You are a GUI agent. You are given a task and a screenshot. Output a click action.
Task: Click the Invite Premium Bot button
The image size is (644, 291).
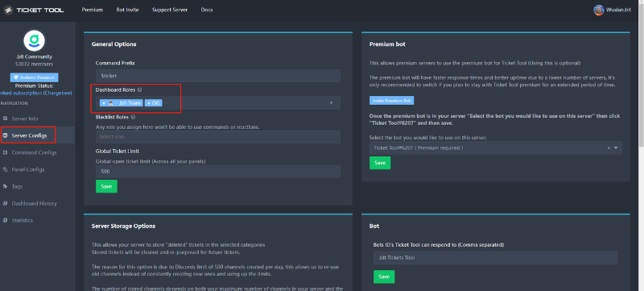click(x=391, y=100)
